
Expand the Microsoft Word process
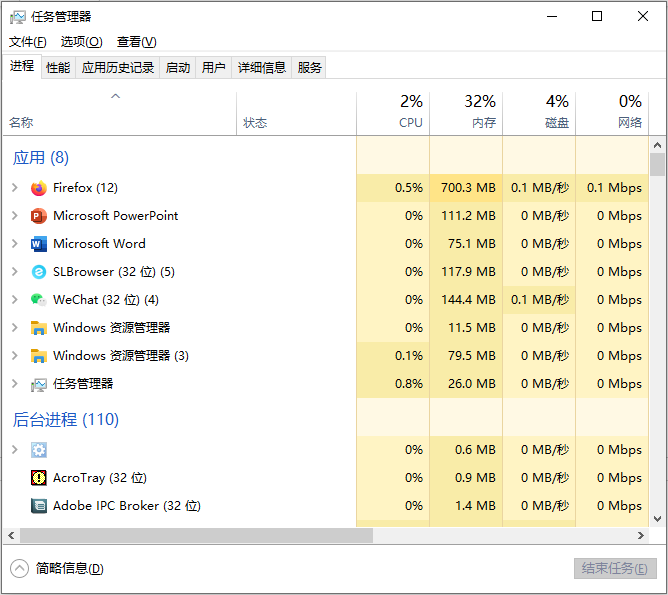pyautogui.click(x=15, y=244)
